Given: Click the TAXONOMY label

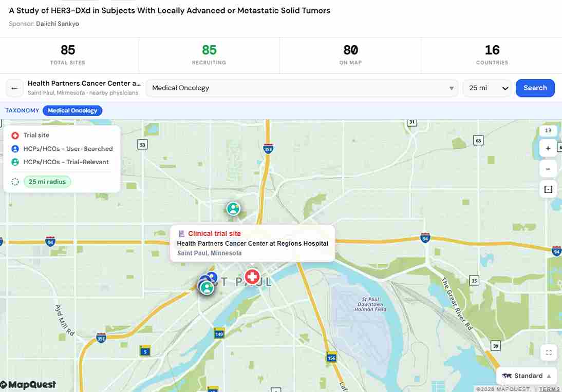Looking at the screenshot, I should (x=22, y=111).
